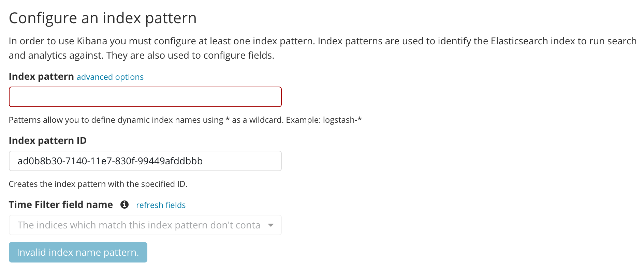Click the Index pattern ID text box
Image resolution: width=644 pixels, height=270 pixels.
pyautogui.click(x=145, y=161)
